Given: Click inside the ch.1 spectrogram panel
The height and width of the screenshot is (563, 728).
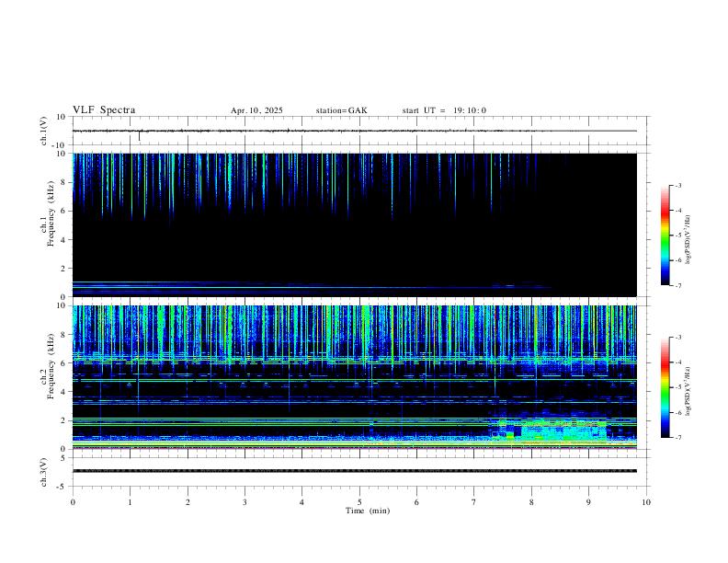Looking at the screenshot, I should [355, 224].
